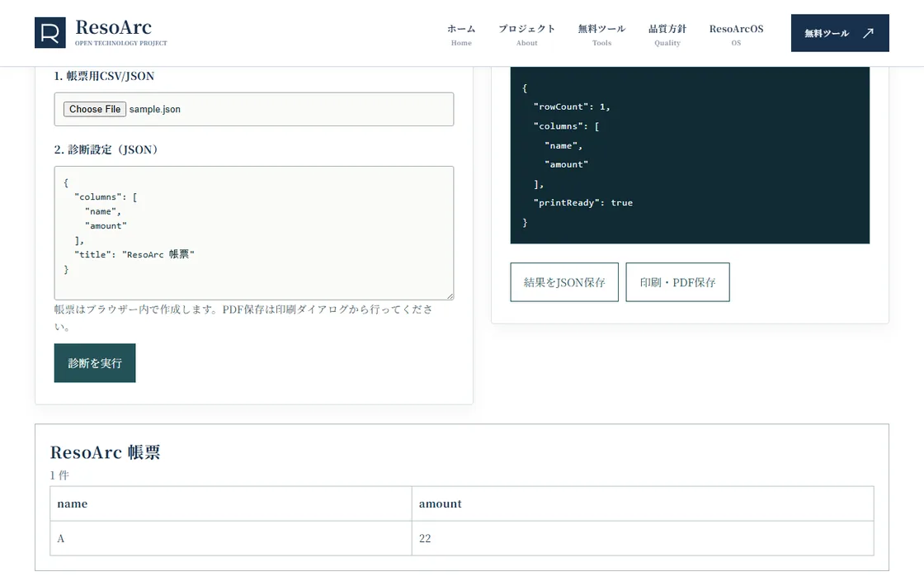Click the ResoArc 帳票 report heading
924x586 pixels.
[105, 452]
